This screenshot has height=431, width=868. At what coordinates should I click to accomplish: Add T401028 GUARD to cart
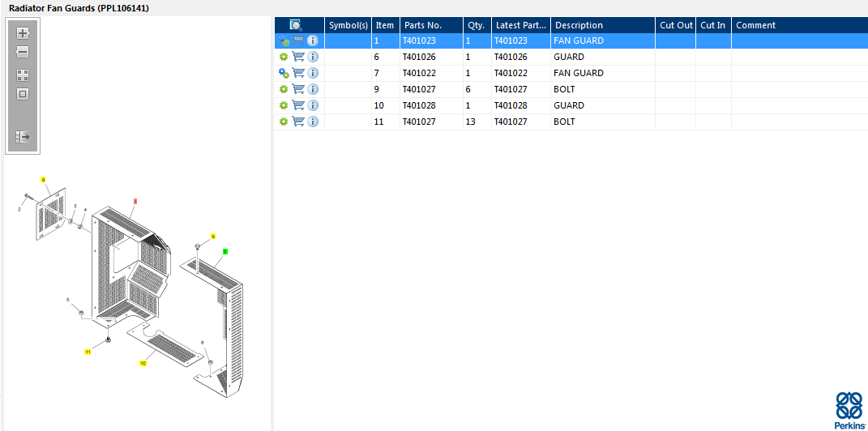(298, 105)
